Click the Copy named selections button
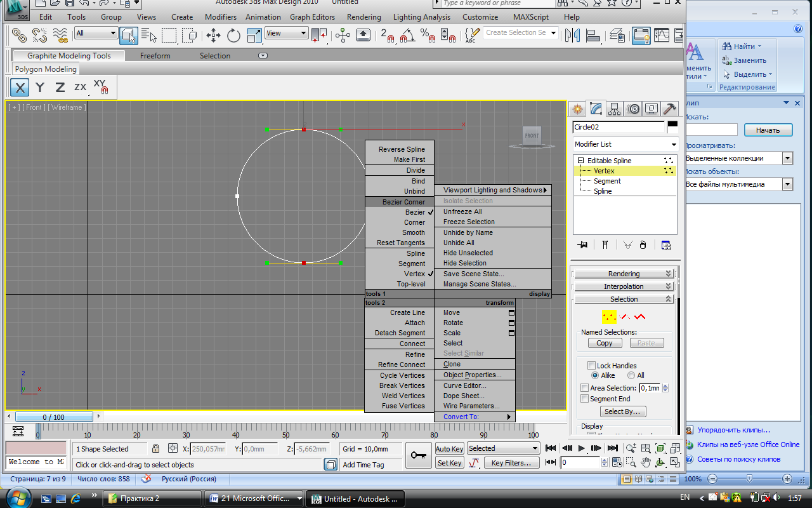The width and height of the screenshot is (812, 508). (605, 343)
